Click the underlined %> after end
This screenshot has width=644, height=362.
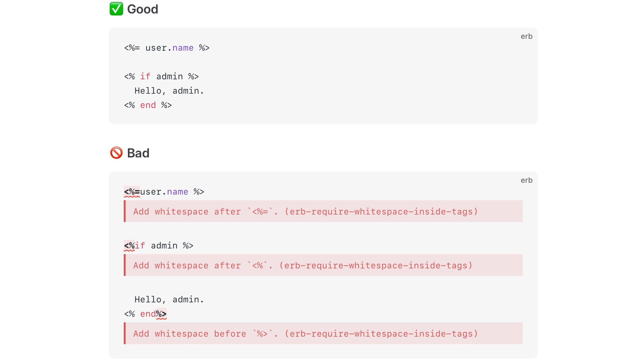coord(161,314)
